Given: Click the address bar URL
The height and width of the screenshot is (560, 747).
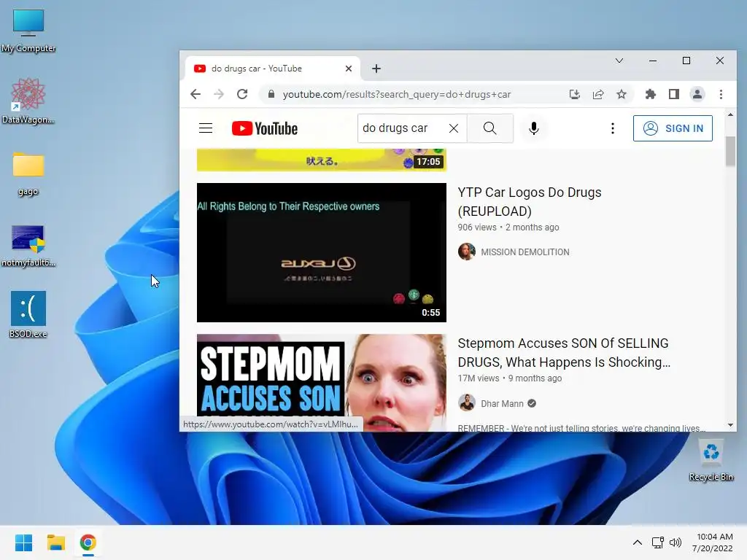Looking at the screenshot, I should click(x=396, y=94).
